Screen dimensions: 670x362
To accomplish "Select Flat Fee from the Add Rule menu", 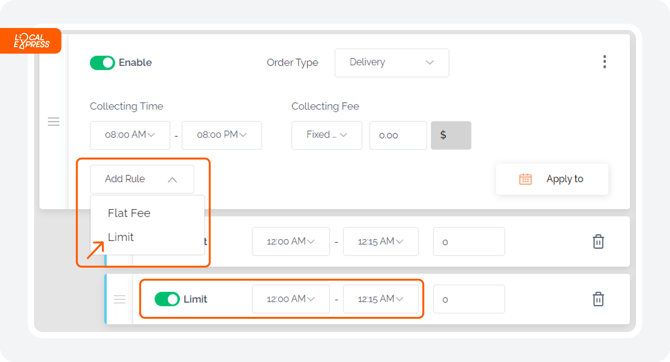I will (129, 213).
